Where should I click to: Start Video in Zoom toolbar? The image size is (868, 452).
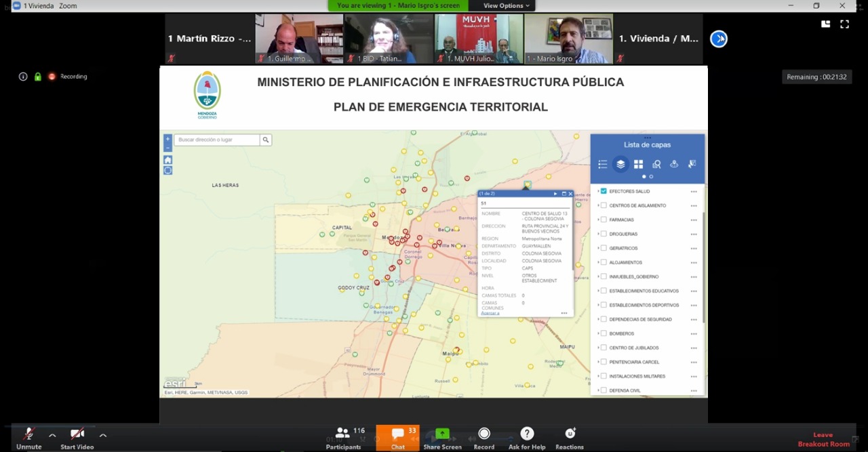(x=77, y=438)
